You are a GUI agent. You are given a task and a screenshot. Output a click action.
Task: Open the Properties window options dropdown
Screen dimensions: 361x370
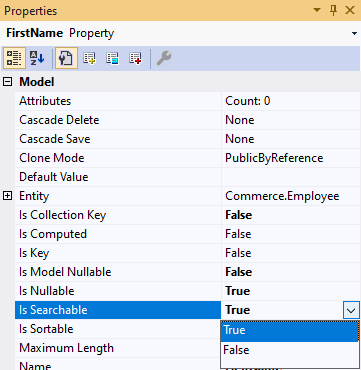click(x=317, y=10)
